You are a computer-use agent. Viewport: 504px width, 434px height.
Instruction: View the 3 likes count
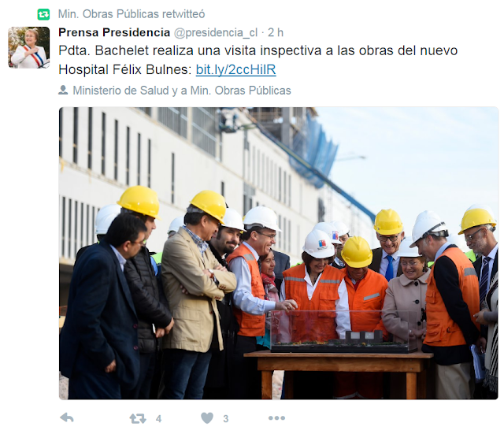tap(226, 418)
